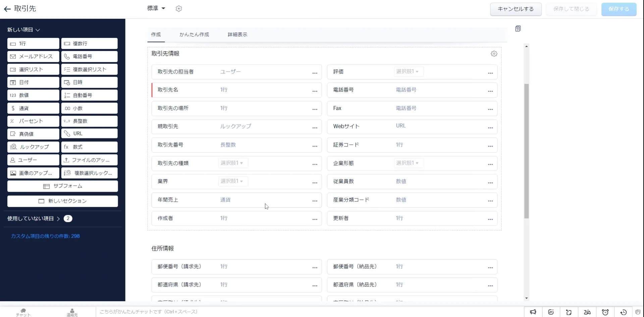Click the scrollbar down arrow
This screenshot has width=644, height=317.
coord(526,298)
